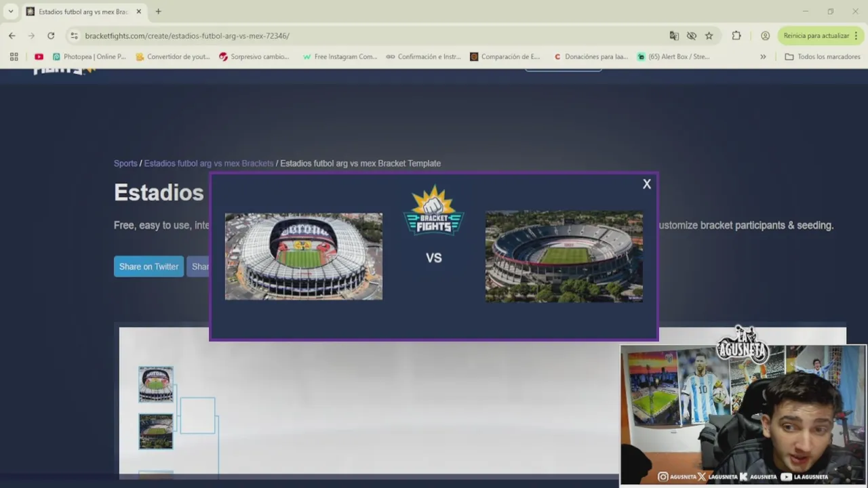The image size is (868, 488).
Task: Close the VS matchup popup
Action: (647, 184)
